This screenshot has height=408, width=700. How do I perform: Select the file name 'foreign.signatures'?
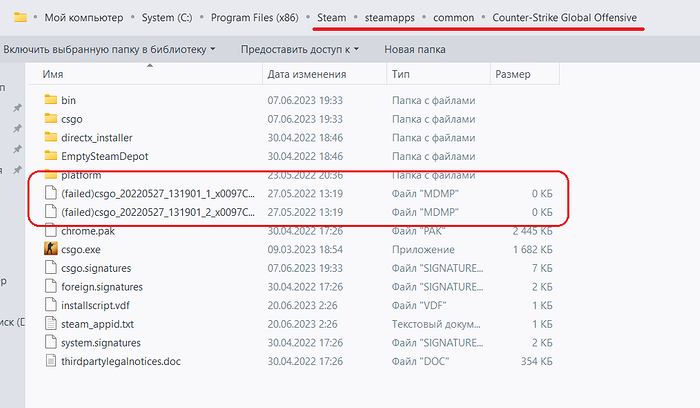102,287
